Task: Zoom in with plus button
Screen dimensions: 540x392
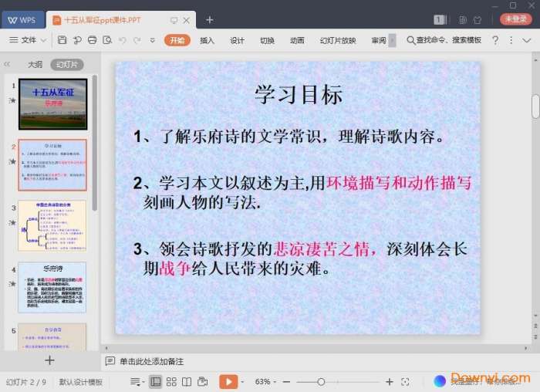Action: tap(390, 382)
